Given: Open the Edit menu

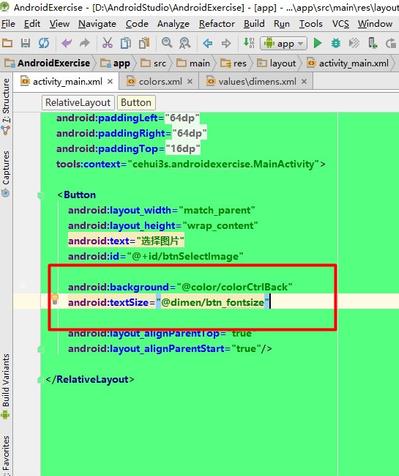Looking at the screenshot, I should pyautogui.click(x=32, y=24).
